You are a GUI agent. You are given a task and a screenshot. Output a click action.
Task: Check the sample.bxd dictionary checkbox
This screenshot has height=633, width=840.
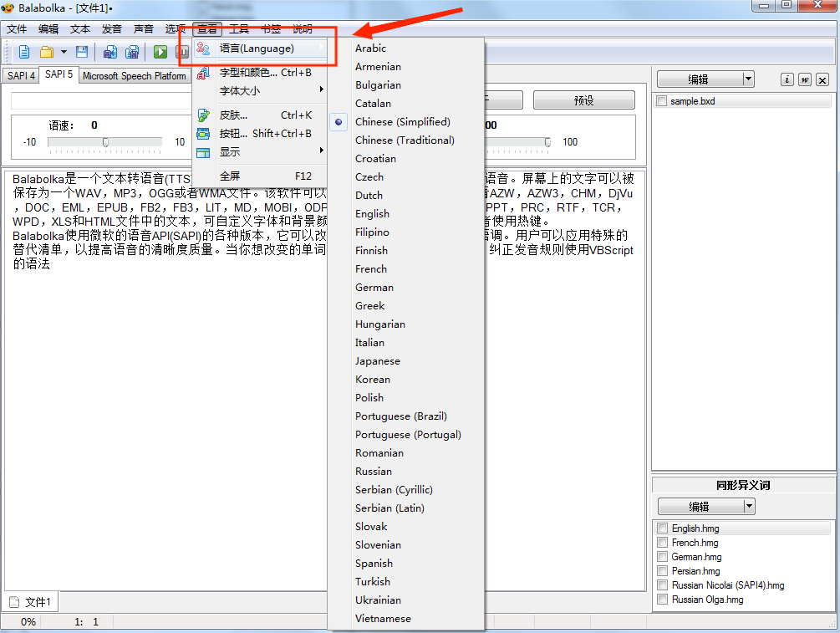pos(662,101)
